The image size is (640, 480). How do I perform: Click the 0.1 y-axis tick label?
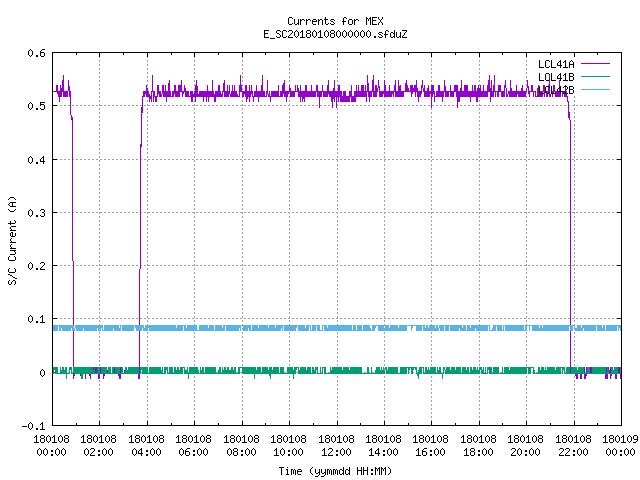(x=36, y=319)
